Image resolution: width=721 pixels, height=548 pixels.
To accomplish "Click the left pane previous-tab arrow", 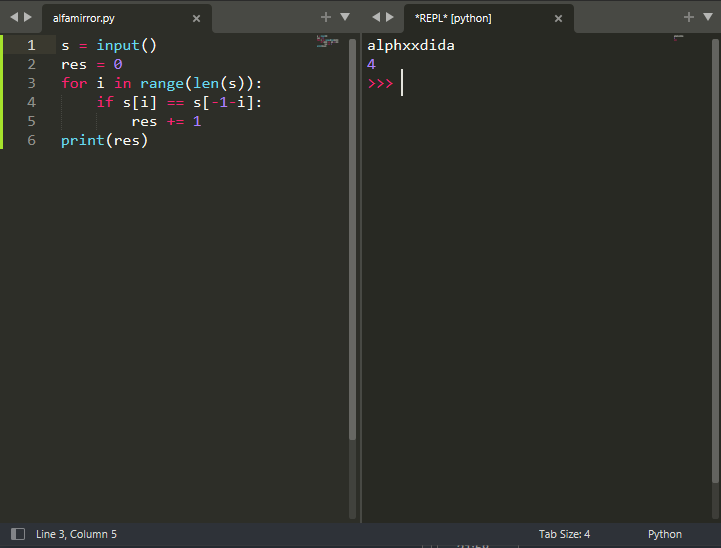I will pos(13,17).
